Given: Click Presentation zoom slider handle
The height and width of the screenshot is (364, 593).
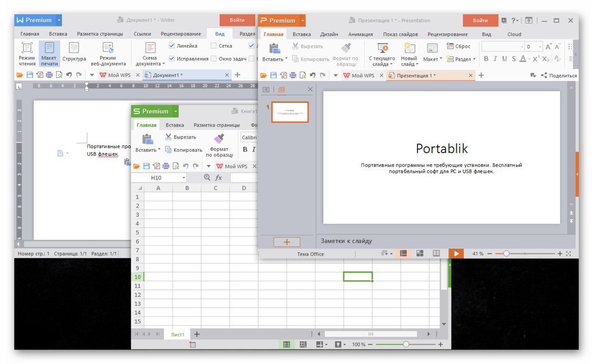Looking at the screenshot, I should coord(506,254).
